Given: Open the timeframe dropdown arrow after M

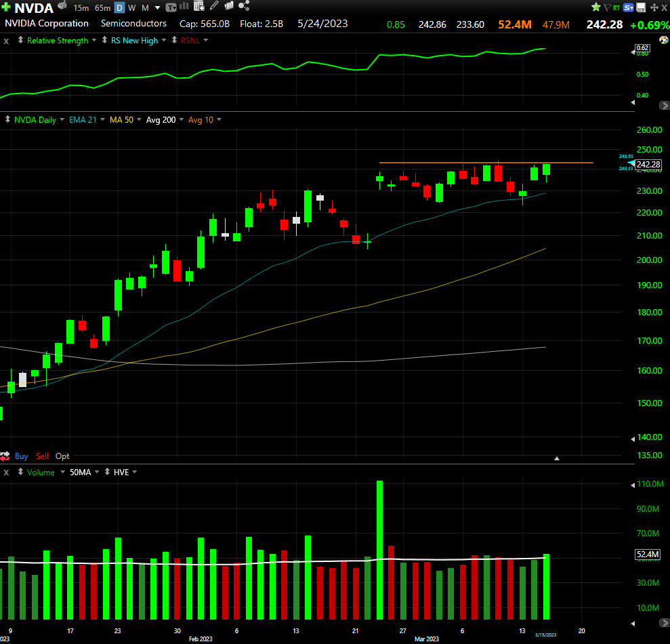Looking at the screenshot, I should (157, 7).
